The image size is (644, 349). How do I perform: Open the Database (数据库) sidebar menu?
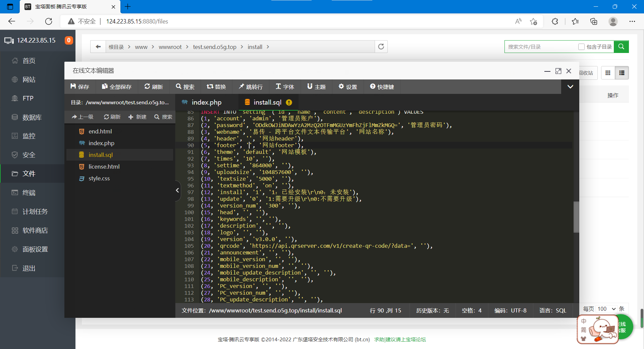tap(32, 117)
